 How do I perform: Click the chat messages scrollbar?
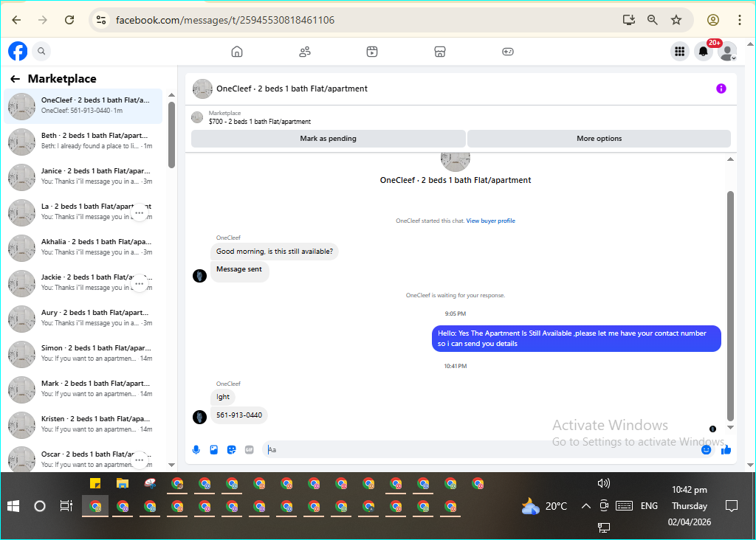coord(730,306)
